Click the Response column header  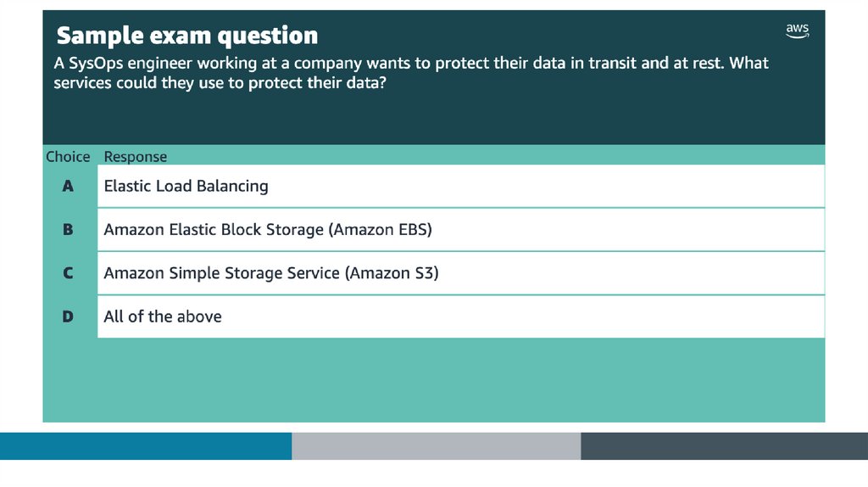136,157
